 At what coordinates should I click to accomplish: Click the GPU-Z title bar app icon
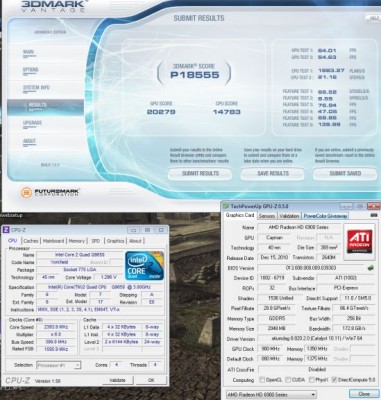[x=226, y=206]
